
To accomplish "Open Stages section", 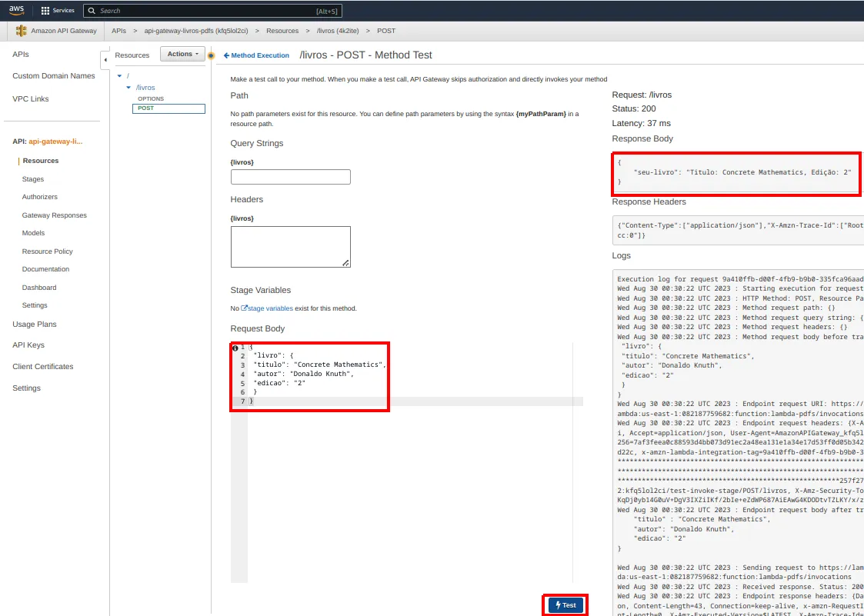I will [x=32, y=179].
